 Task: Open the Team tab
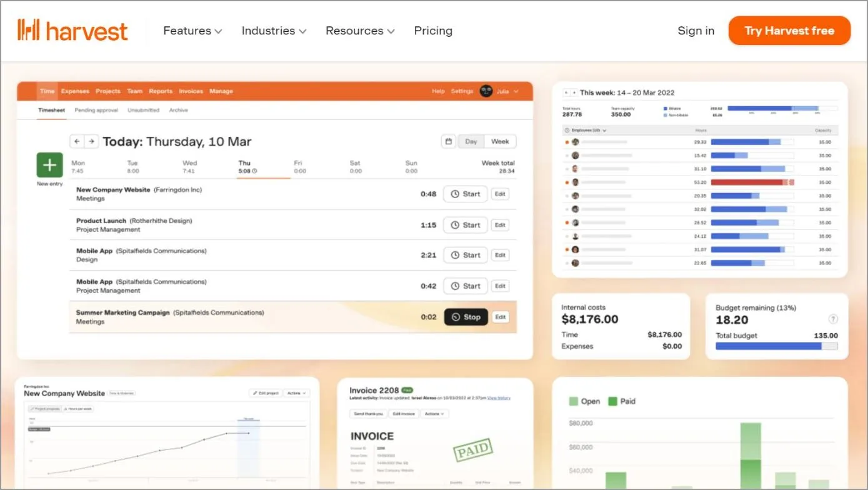[x=135, y=91]
